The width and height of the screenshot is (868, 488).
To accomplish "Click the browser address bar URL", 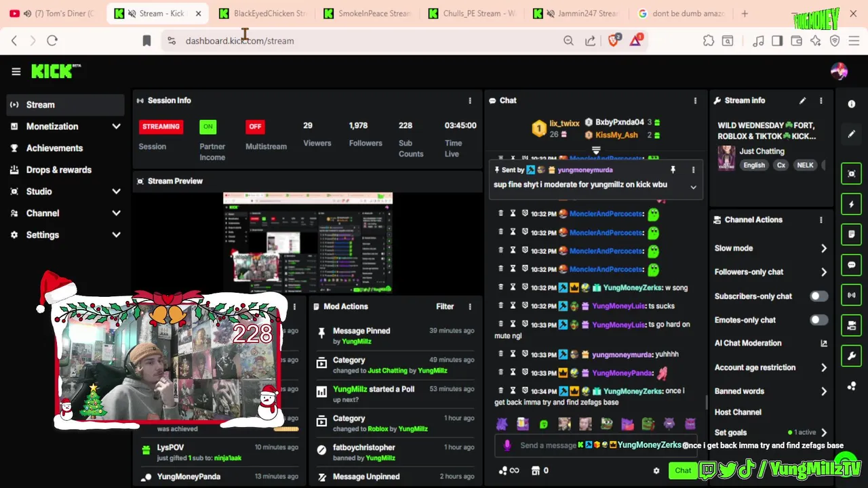I will 239,41.
